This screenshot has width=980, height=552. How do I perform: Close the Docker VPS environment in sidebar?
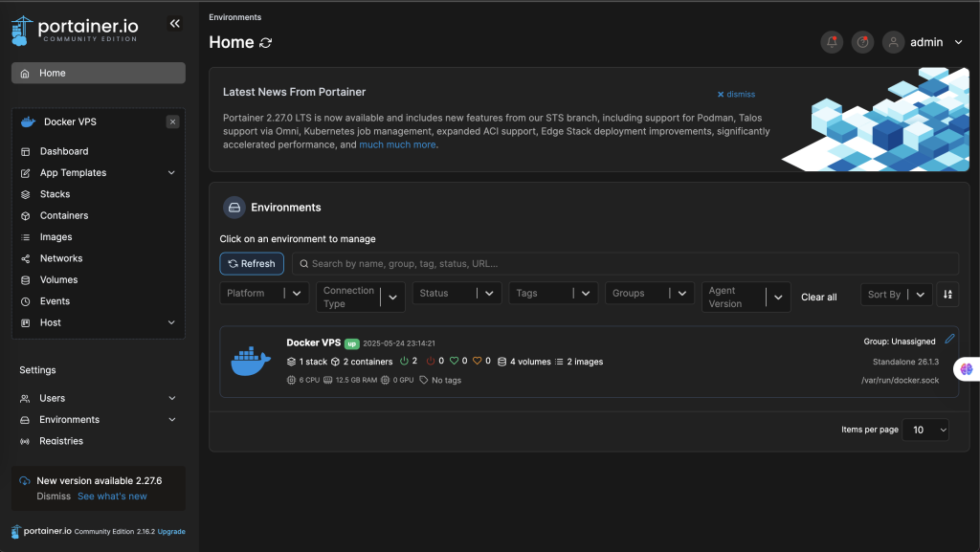[173, 121]
